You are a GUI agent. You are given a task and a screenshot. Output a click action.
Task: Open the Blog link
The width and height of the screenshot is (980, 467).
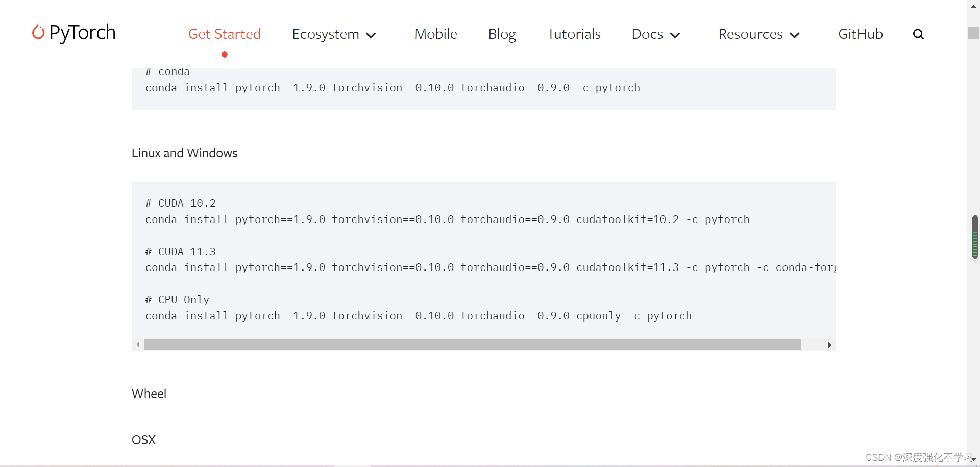coord(502,34)
